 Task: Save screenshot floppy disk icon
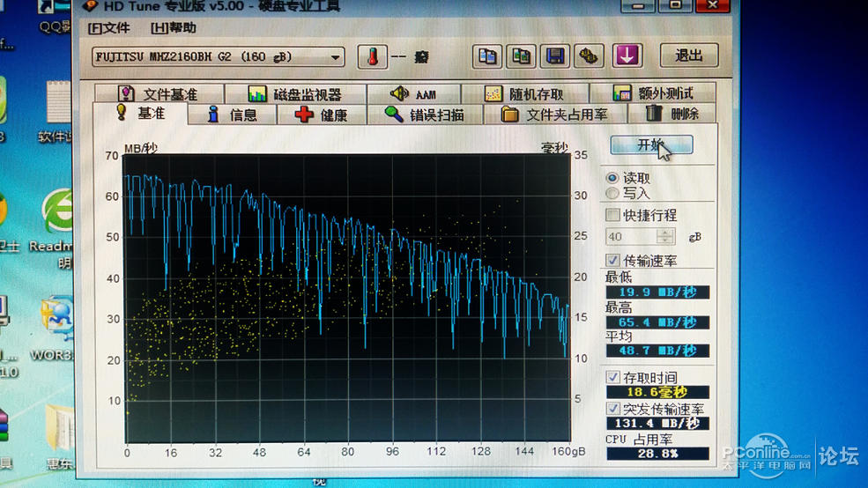(x=554, y=55)
